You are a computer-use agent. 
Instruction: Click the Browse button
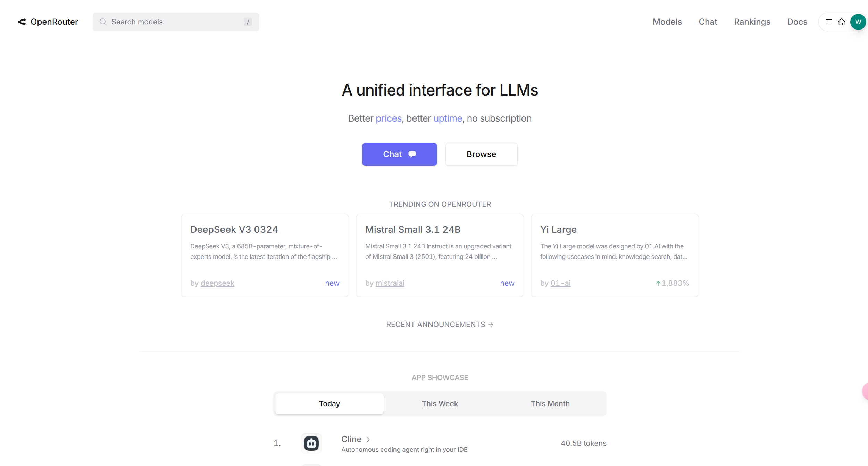tap(481, 154)
